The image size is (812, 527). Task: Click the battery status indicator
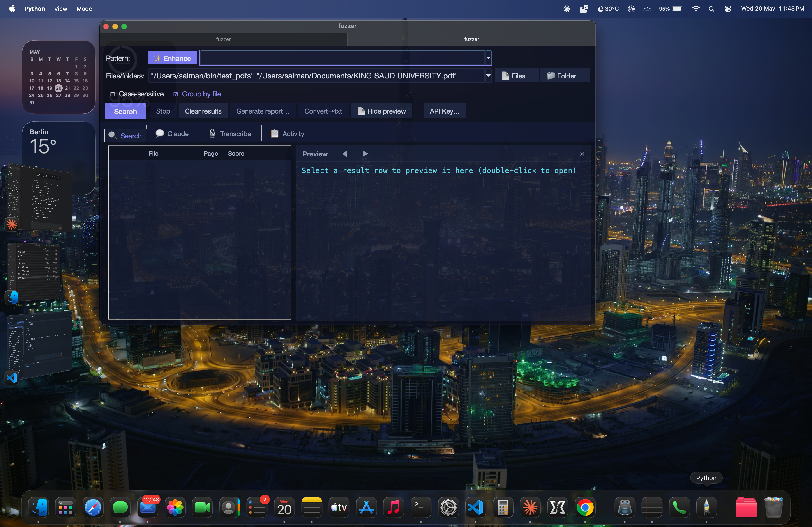click(671, 9)
